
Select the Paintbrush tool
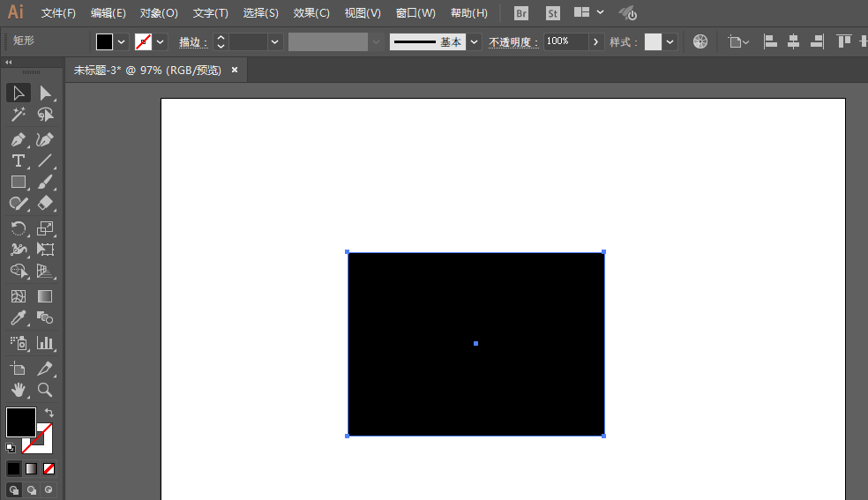45,182
